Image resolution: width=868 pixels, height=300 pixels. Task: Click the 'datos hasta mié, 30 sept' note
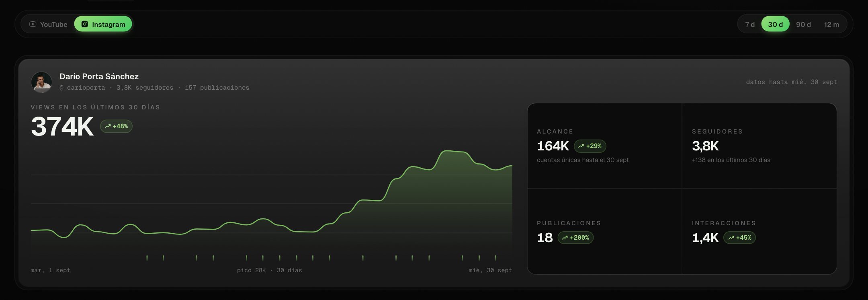(x=792, y=82)
